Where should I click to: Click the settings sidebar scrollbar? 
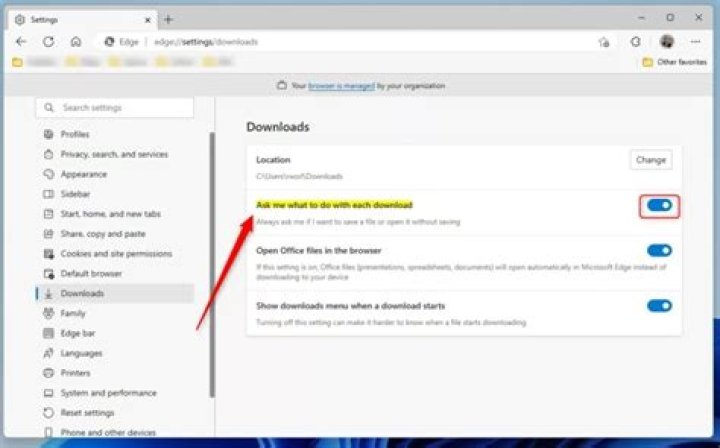(x=212, y=265)
